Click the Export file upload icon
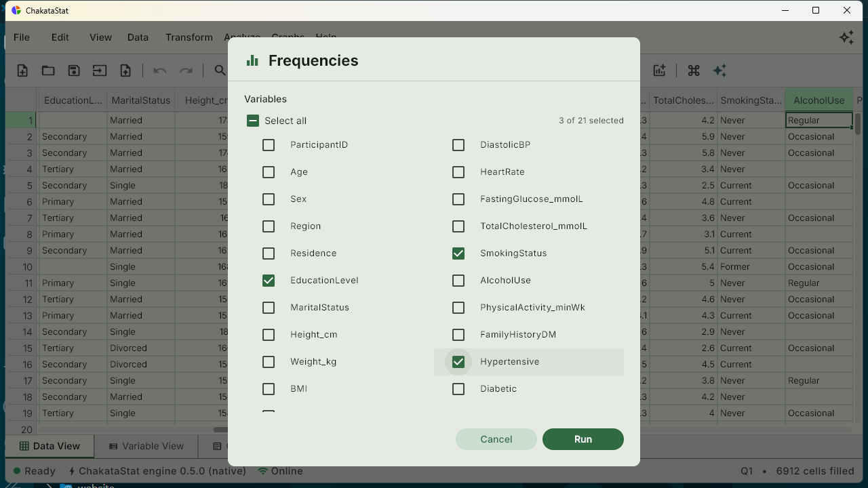This screenshot has width=868, height=488. coord(125,70)
